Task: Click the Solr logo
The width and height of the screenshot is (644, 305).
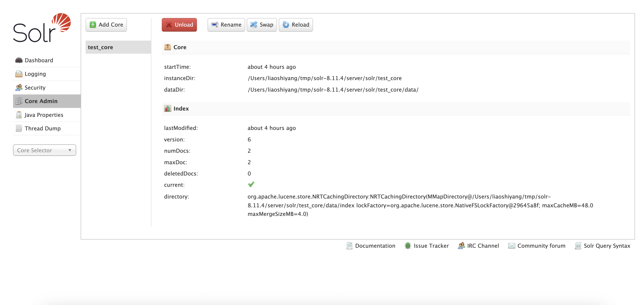Action: coord(42,28)
